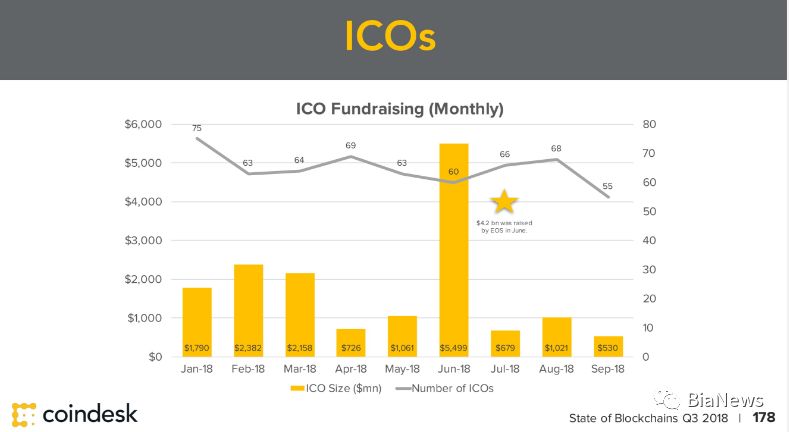Click the Jan-18 bar showing $1,790
Image resolution: width=789 pixels, height=432 pixels.
(197, 322)
